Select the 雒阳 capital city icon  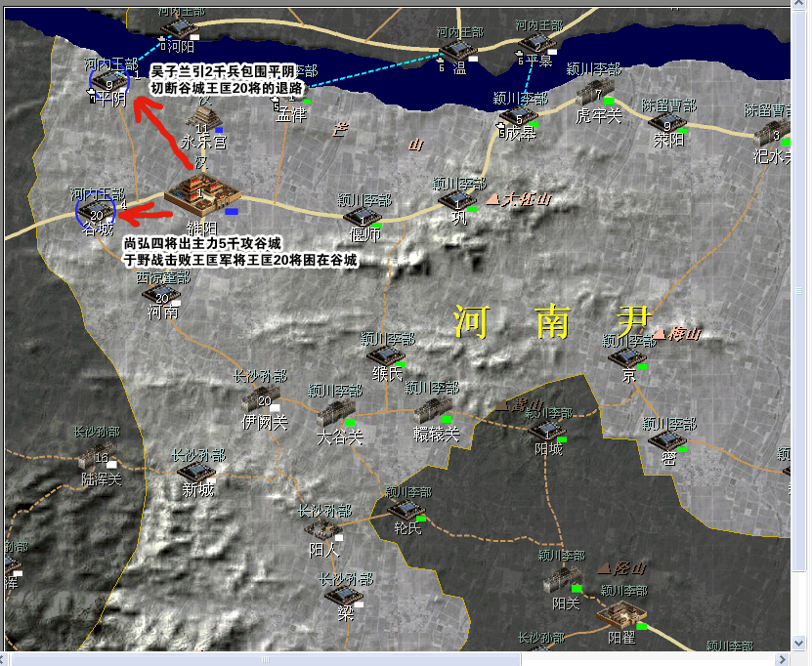(202, 195)
